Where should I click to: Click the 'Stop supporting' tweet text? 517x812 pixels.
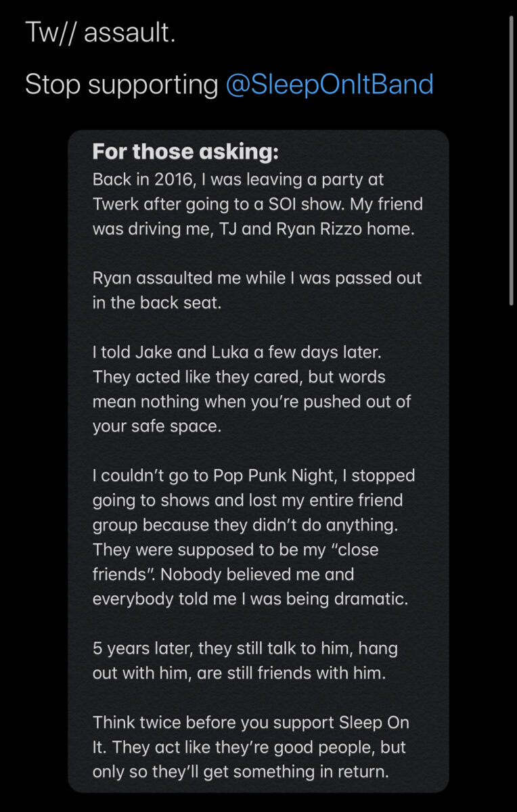tap(122, 85)
